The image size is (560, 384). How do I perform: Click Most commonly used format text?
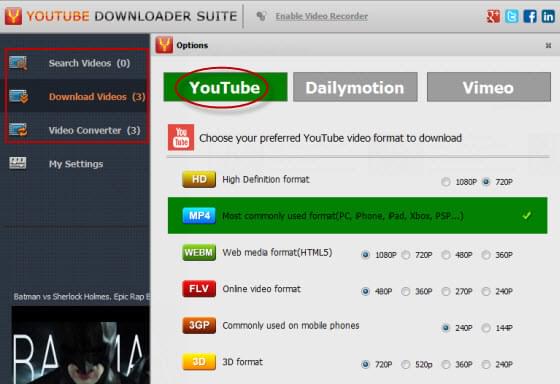pyautogui.click(x=342, y=216)
